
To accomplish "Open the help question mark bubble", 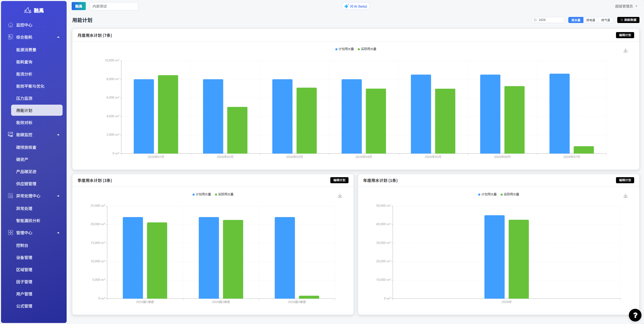I will pyautogui.click(x=635, y=315).
